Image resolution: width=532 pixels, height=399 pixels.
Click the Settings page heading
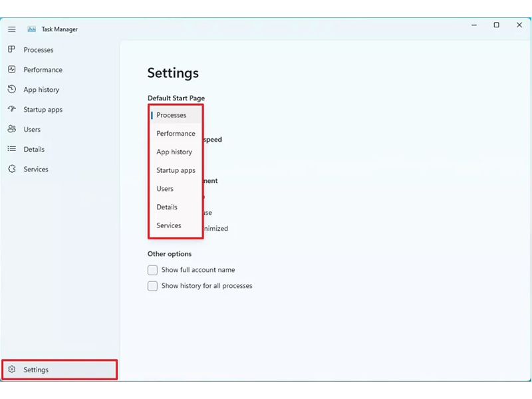(173, 73)
